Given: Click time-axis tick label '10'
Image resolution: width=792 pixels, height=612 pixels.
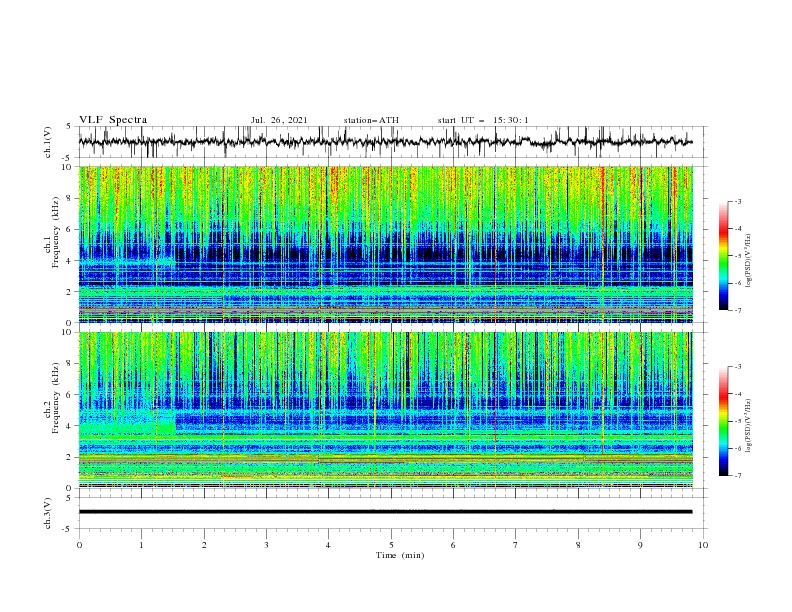Looking at the screenshot, I should coord(703,545).
